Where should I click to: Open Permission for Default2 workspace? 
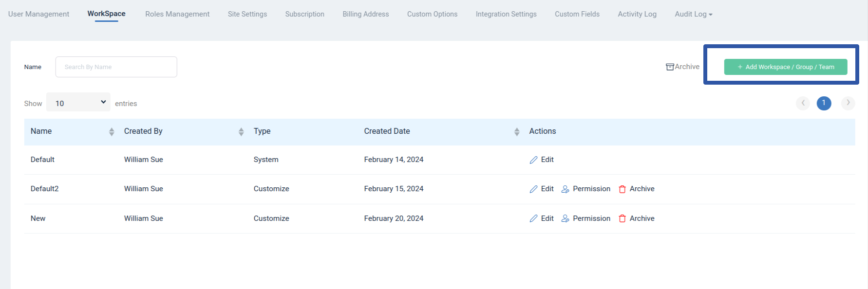click(591, 189)
